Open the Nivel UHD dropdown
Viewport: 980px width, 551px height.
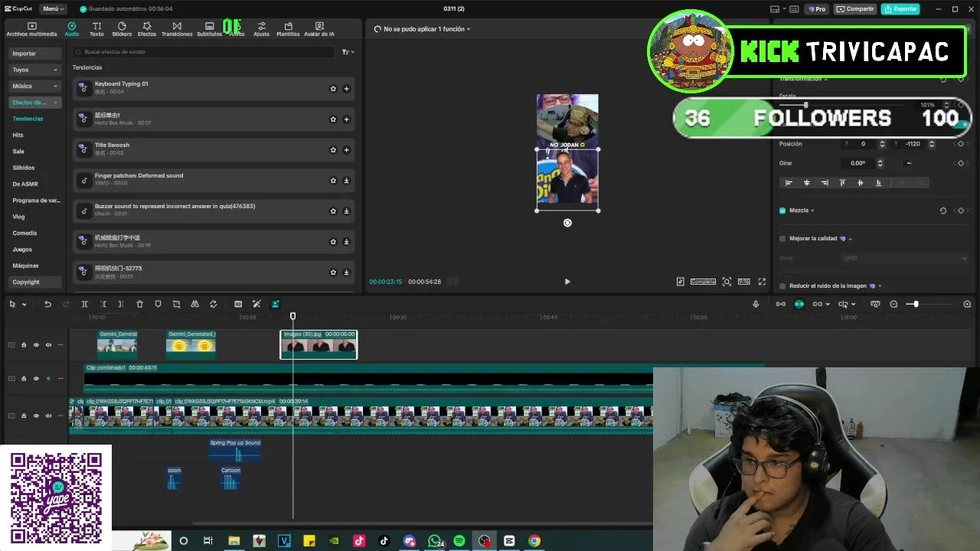905,258
